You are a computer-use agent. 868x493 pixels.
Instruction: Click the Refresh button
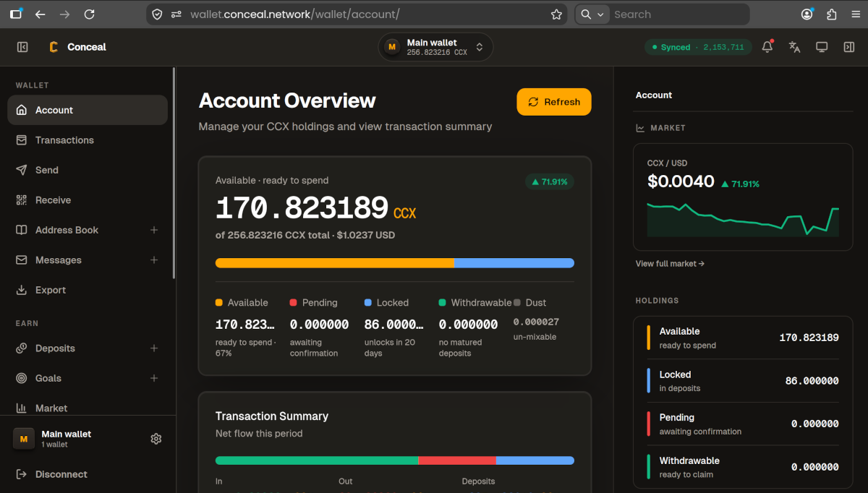tap(554, 102)
